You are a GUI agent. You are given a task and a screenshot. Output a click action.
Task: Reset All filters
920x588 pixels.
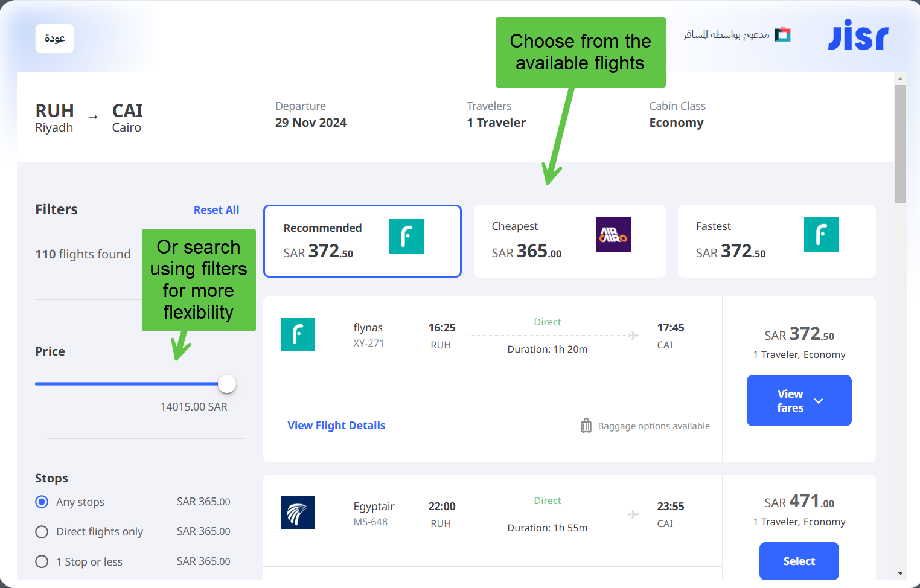click(216, 209)
